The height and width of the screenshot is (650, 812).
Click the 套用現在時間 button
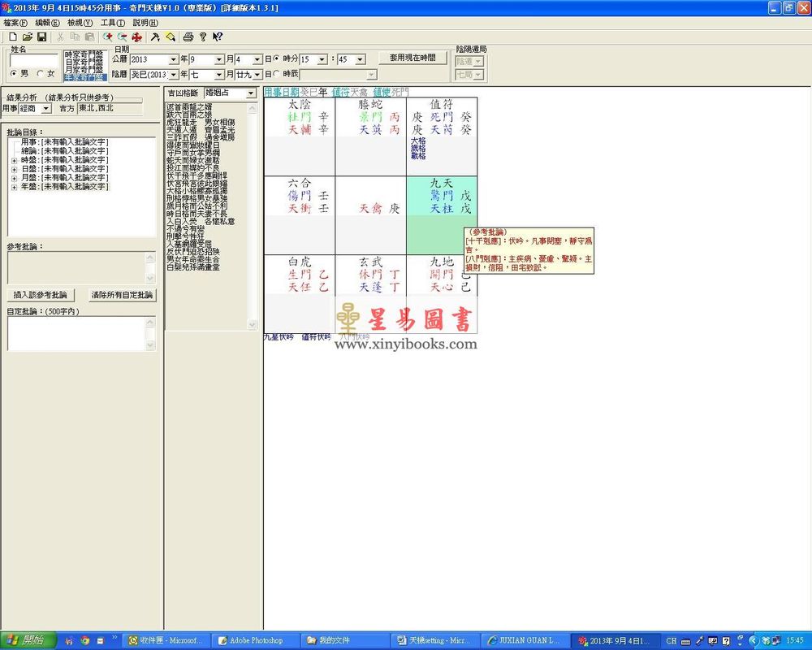pos(412,58)
